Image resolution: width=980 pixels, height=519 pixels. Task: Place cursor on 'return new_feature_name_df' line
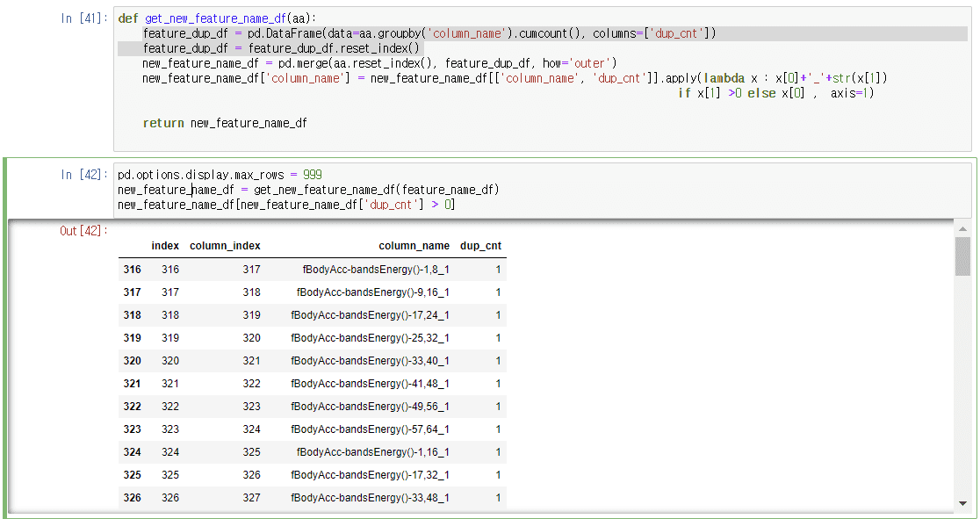(224, 124)
